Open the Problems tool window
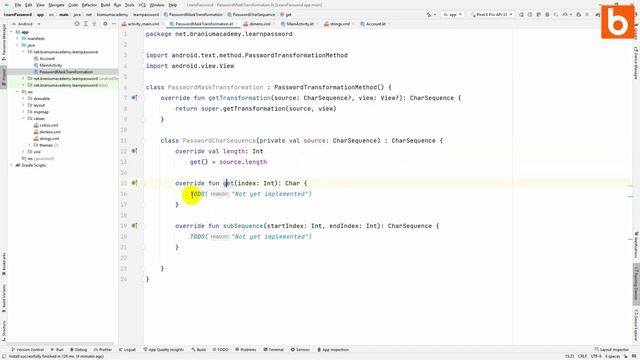The height and width of the screenshot is (360, 640). (245, 350)
